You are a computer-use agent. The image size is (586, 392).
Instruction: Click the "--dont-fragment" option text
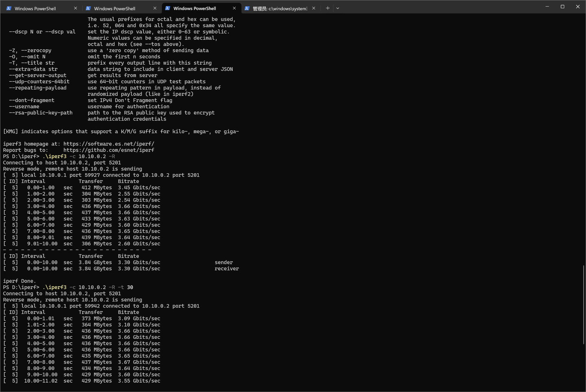pyautogui.click(x=32, y=100)
